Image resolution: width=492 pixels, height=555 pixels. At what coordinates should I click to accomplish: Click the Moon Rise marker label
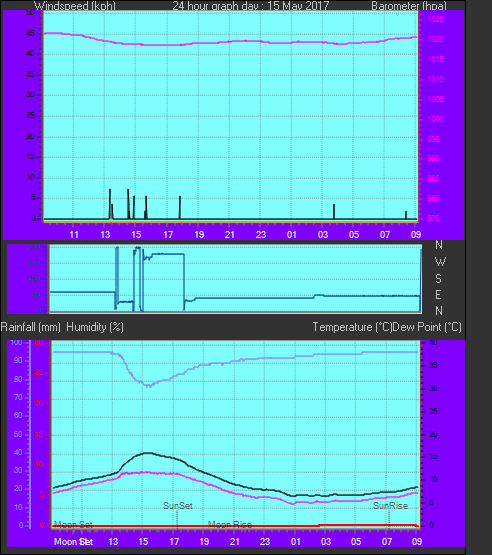click(230, 525)
